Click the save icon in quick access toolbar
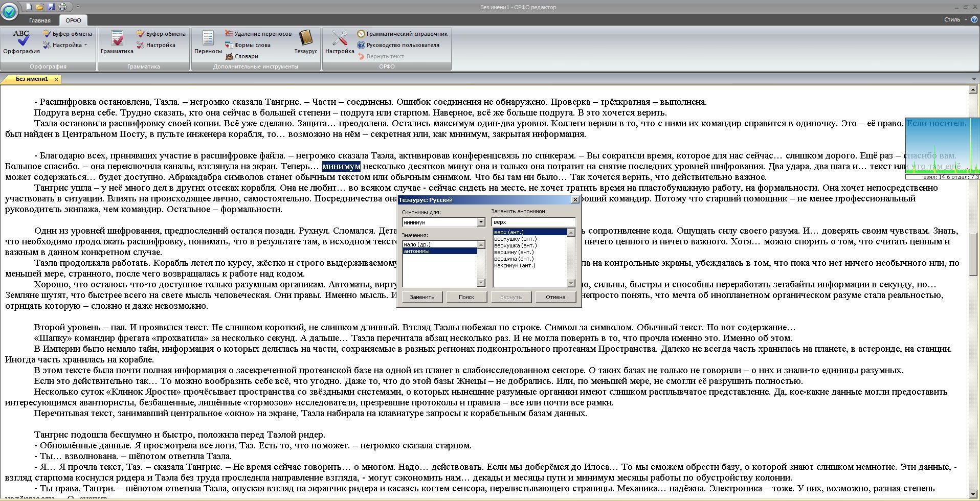Image resolution: width=980 pixels, height=501 pixels. click(x=51, y=7)
